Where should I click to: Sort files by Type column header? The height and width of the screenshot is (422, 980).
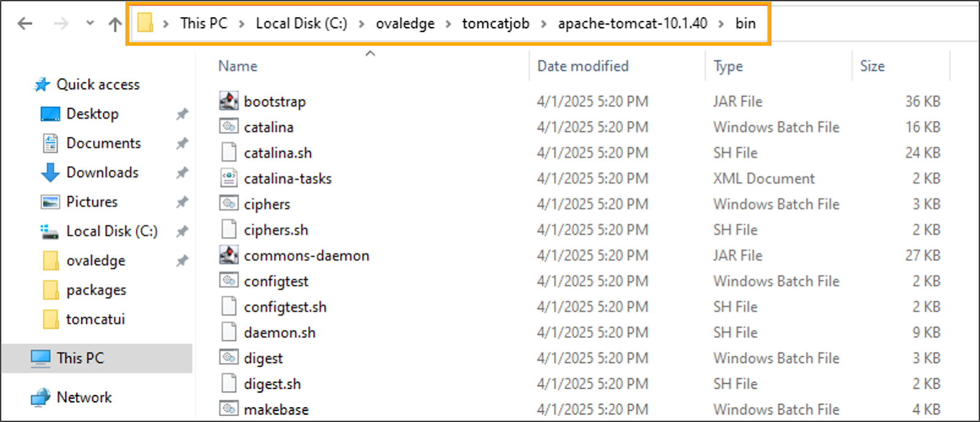tap(728, 66)
